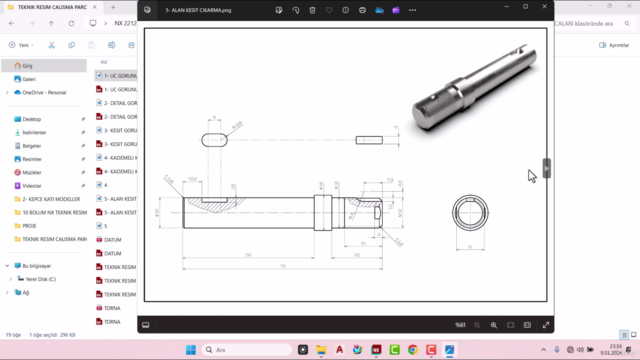The width and height of the screenshot is (640, 360).
Task: Refresh the File Explorer folder
Action: pyautogui.click(x=71, y=23)
